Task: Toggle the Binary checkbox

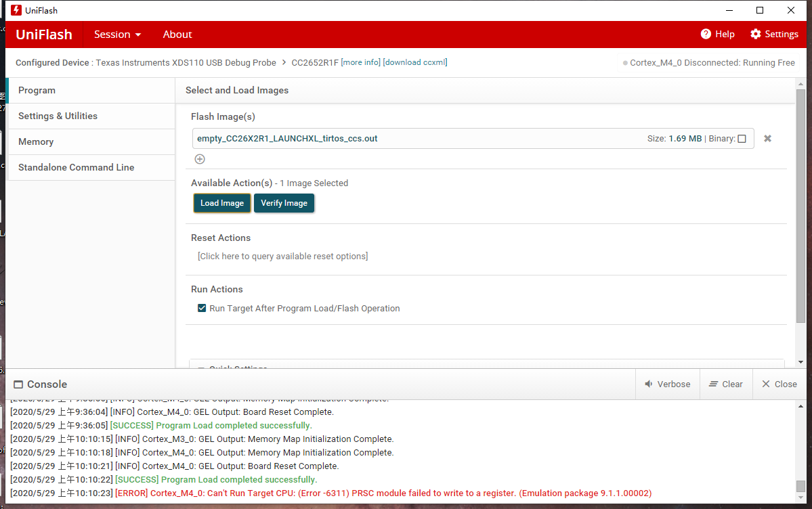Action: click(742, 139)
